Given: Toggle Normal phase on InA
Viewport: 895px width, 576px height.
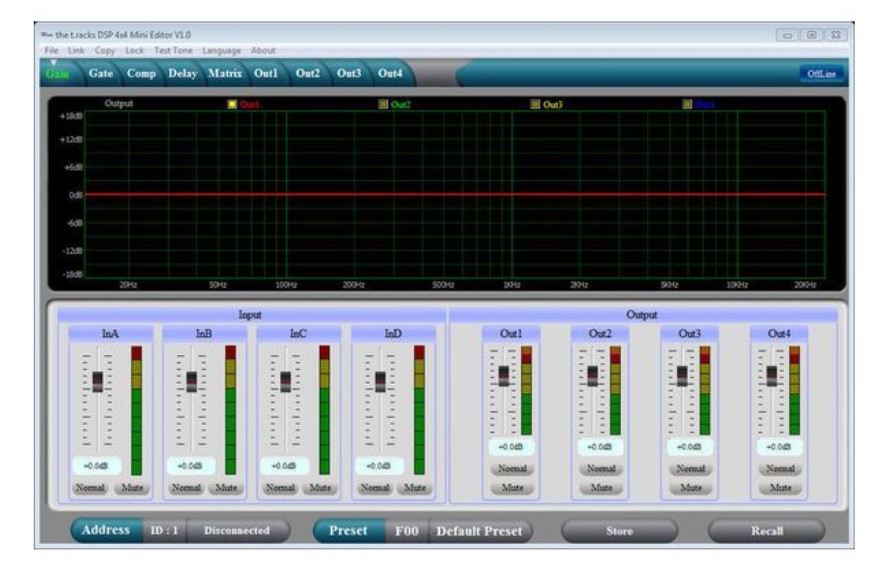Looking at the screenshot, I should (90, 488).
